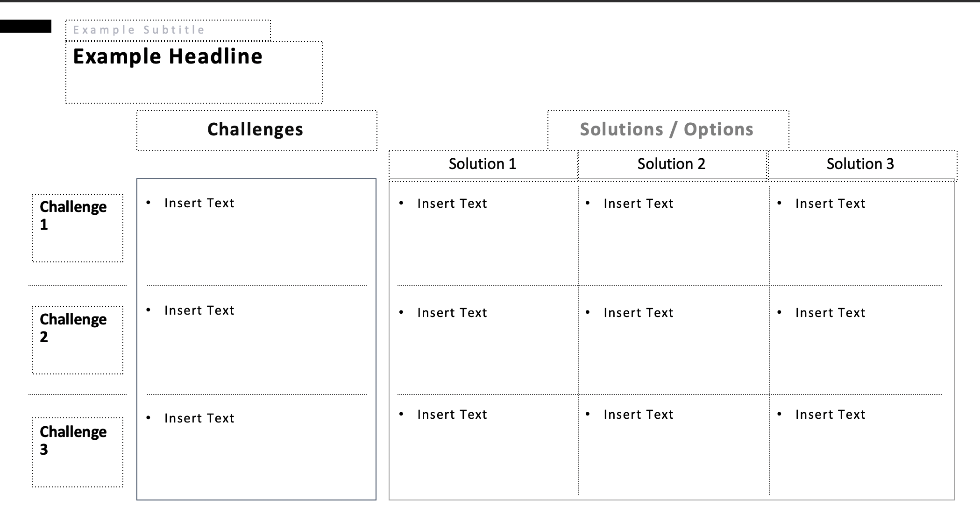This screenshot has width=980, height=521.
Task: Click the Example Headline placeholder
Action: click(x=194, y=72)
